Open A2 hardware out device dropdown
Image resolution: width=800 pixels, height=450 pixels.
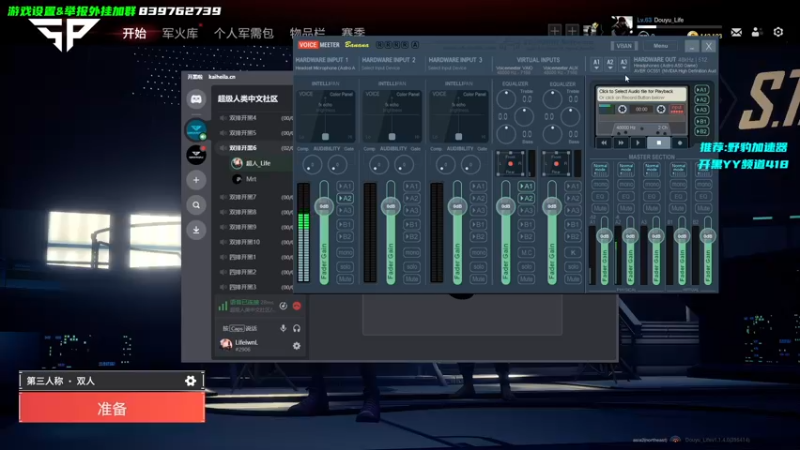click(610, 64)
